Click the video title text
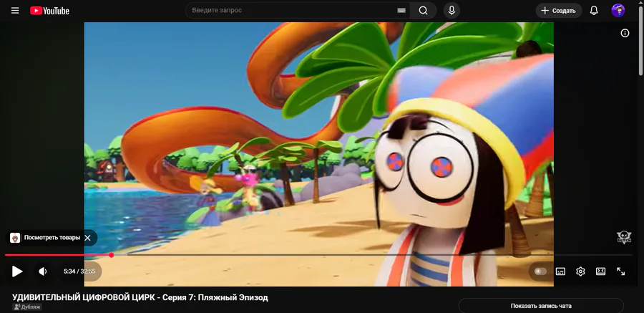The width and height of the screenshot is (644, 313). click(140, 297)
